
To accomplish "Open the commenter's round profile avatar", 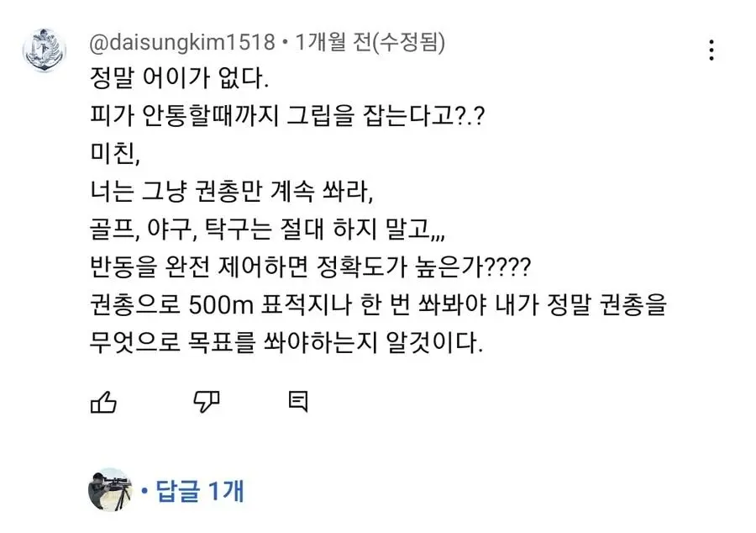I will pos(45,50).
